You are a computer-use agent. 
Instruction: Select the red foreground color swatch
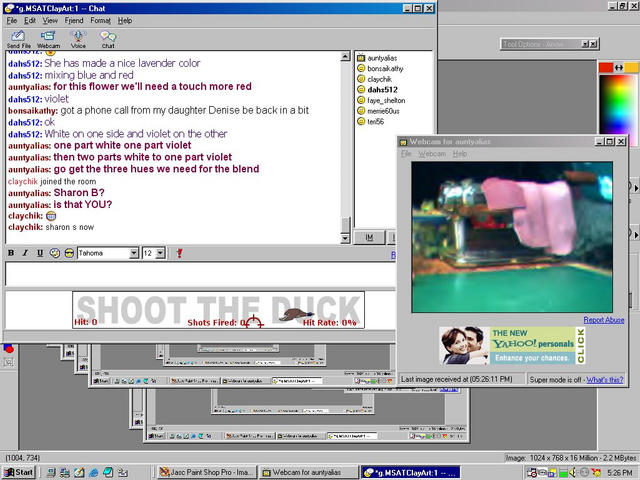click(606, 68)
